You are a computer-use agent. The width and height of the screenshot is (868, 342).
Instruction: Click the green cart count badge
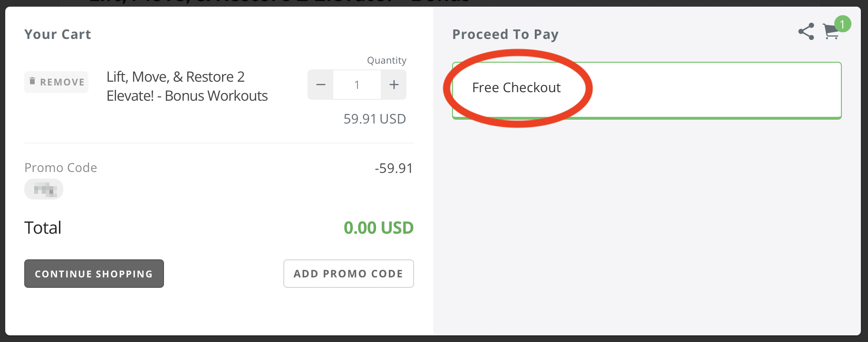click(x=842, y=24)
